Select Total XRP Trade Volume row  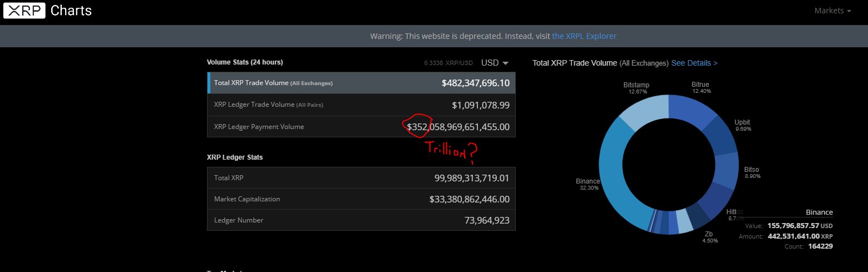361,83
